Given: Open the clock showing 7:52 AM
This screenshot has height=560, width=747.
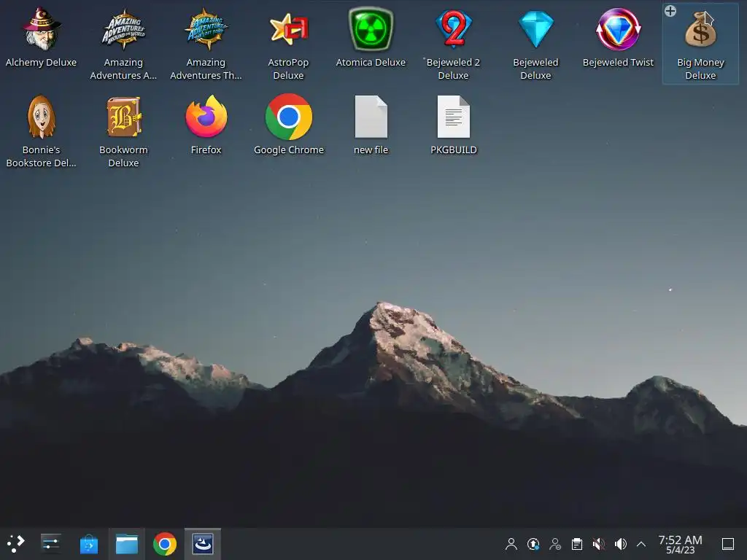Looking at the screenshot, I should point(681,544).
